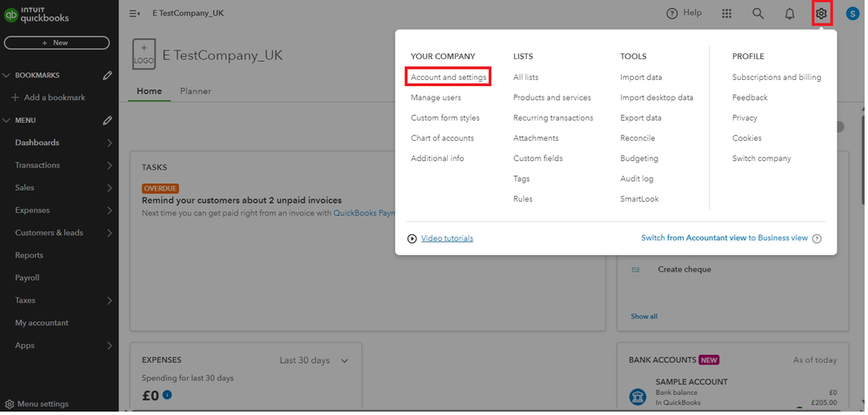Select Tags in Lists
This screenshot has width=868, height=415.
pyautogui.click(x=521, y=178)
